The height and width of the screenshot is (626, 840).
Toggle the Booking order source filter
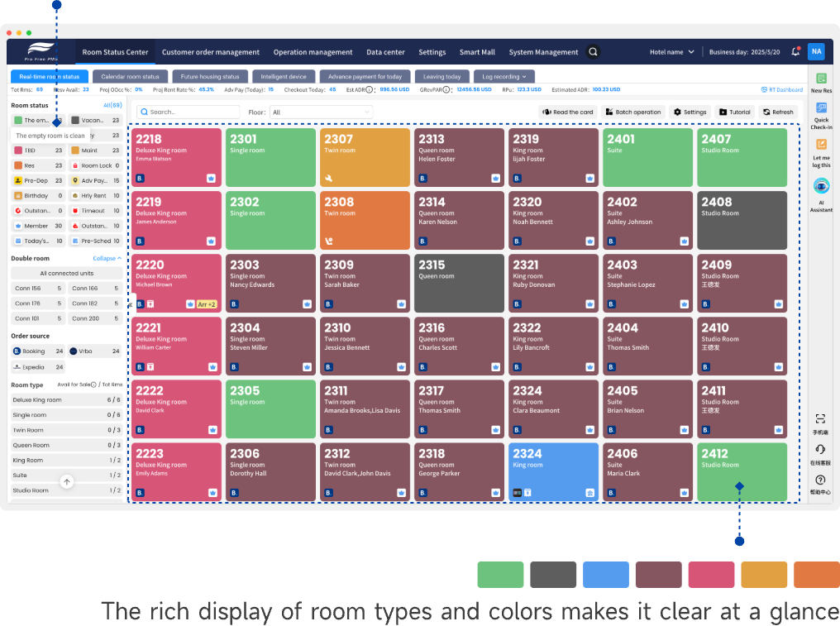37,351
